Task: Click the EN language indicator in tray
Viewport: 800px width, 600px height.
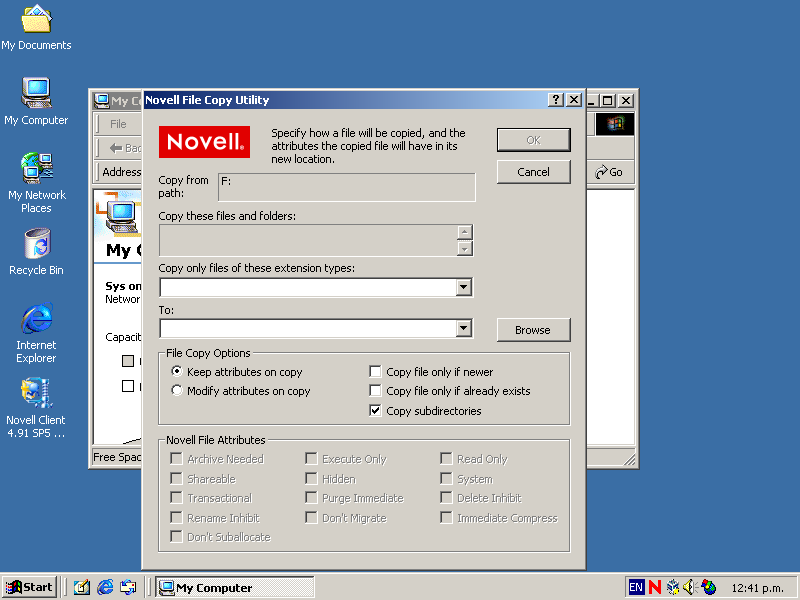Action: click(636, 587)
